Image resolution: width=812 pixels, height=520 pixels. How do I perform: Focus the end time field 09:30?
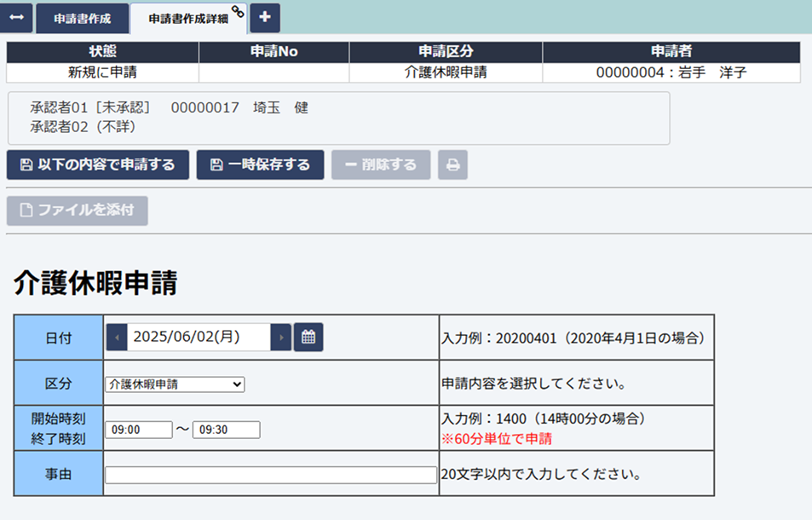point(226,430)
